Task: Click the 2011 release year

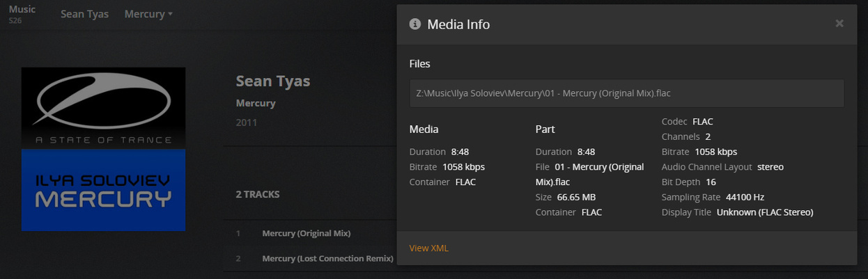Action: tap(247, 122)
